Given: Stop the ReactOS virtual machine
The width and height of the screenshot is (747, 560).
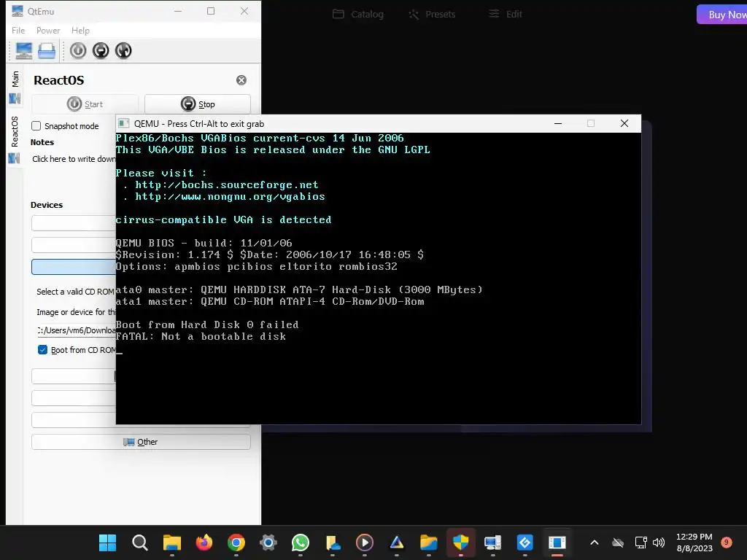Looking at the screenshot, I should pyautogui.click(x=198, y=104).
